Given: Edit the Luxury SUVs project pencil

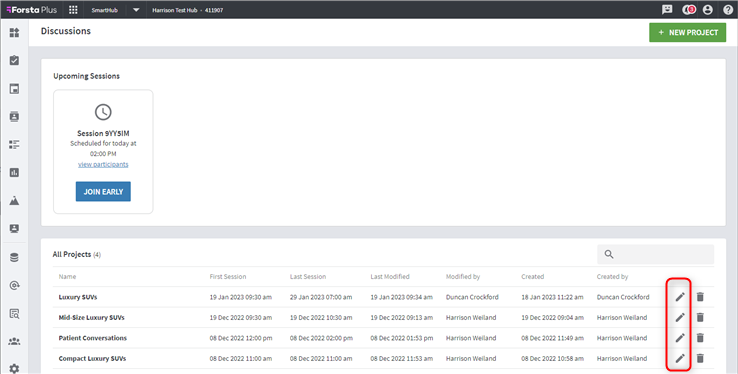Looking at the screenshot, I should (680, 297).
